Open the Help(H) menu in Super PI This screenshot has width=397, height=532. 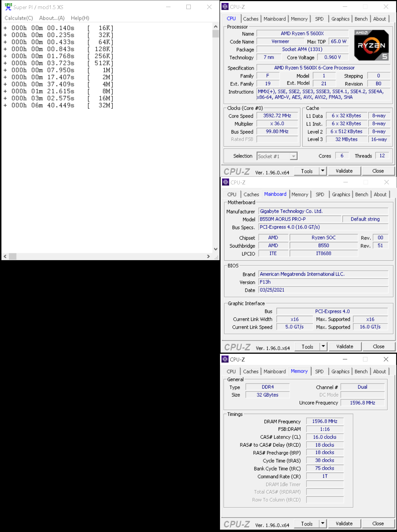80,18
